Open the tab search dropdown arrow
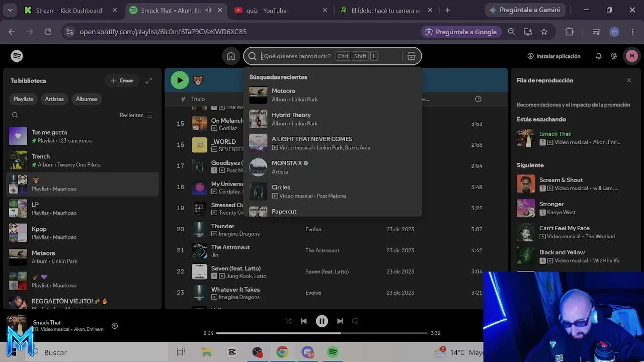644x362 pixels. (x=10, y=10)
